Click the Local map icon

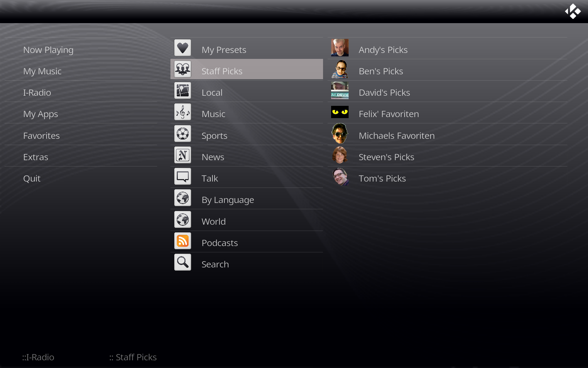click(x=183, y=90)
